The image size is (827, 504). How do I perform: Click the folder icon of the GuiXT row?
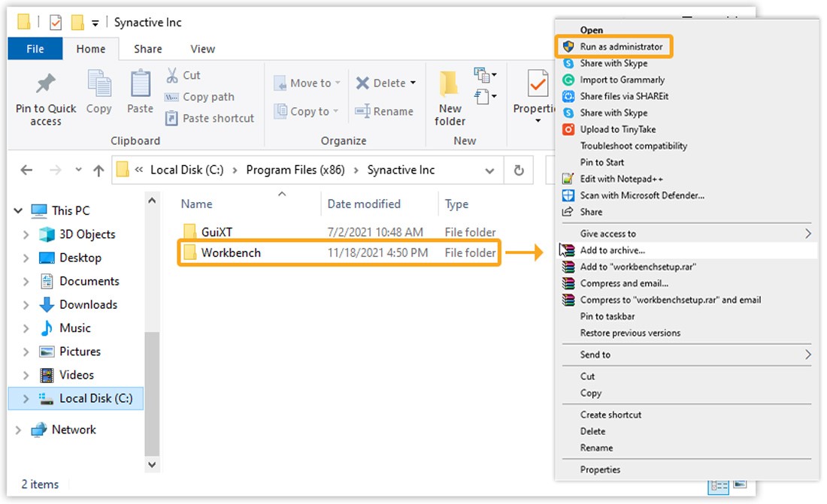189,231
